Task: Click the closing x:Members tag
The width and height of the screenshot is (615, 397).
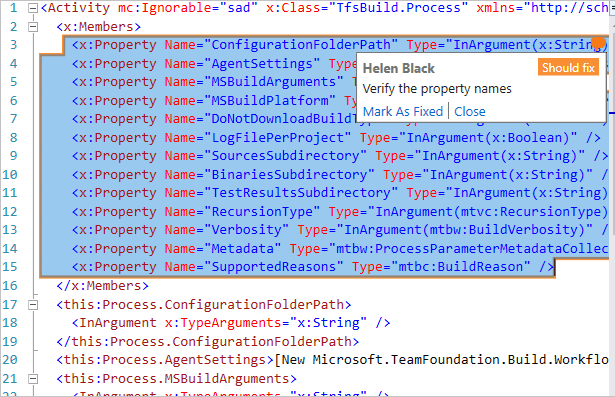Action: point(102,286)
